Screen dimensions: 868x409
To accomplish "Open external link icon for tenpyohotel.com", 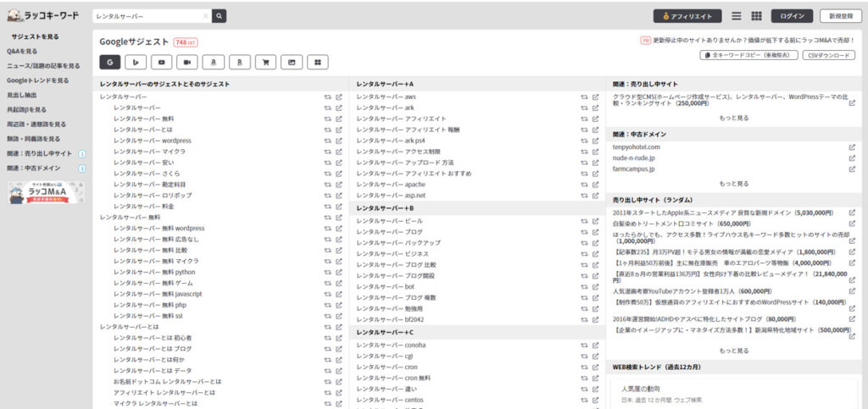I will coord(852,147).
